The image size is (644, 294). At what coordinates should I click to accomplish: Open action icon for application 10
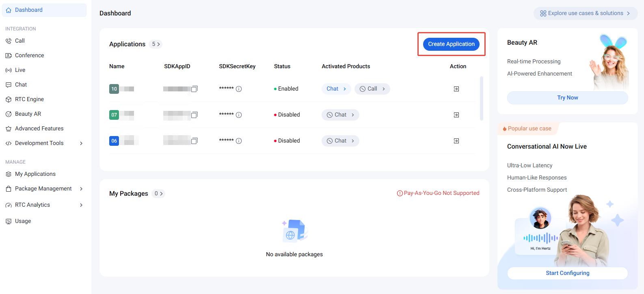click(x=456, y=89)
